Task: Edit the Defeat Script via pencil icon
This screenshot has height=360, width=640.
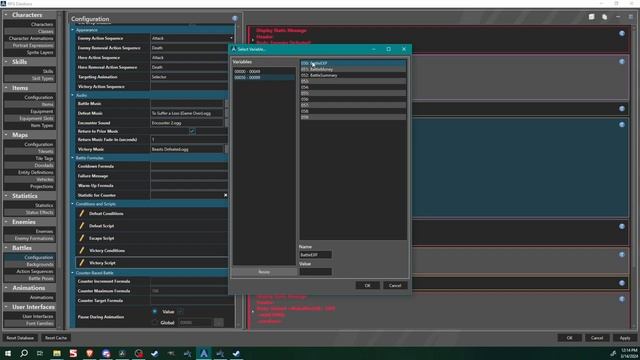Action: coord(82,225)
